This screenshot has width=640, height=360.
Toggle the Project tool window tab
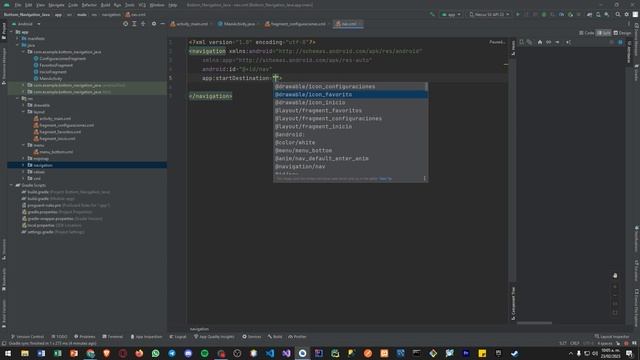click(x=4, y=31)
